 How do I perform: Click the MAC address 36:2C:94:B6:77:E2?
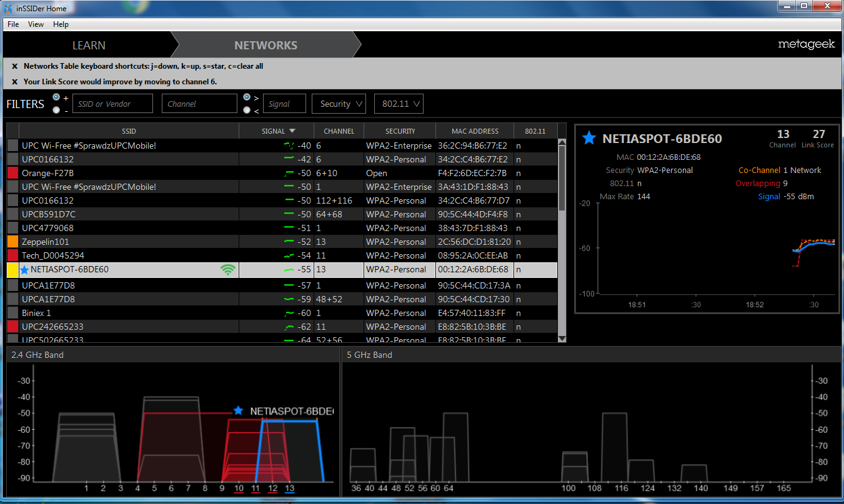pos(473,146)
